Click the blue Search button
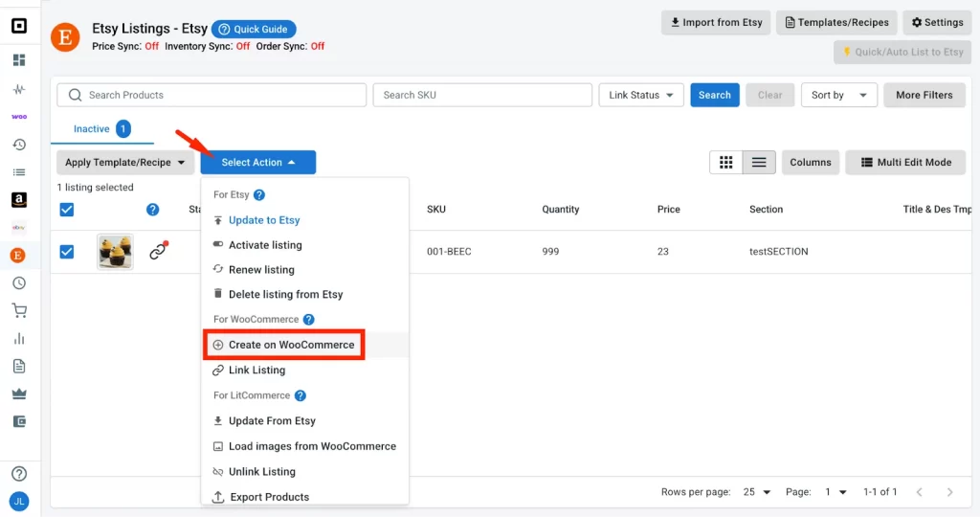The height and width of the screenshot is (517, 980). [714, 95]
